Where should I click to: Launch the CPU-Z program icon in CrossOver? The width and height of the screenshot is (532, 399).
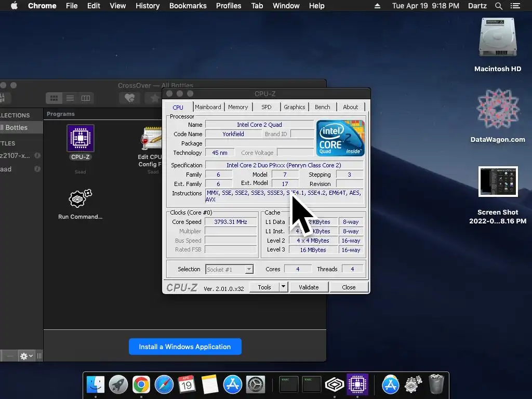(x=81, y=138)
